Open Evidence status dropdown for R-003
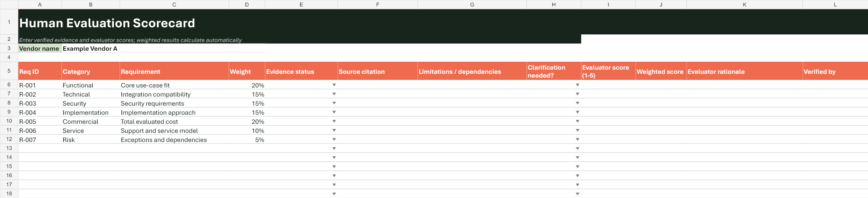This screenshot has height=198, width=868. [x=334, y=103]
